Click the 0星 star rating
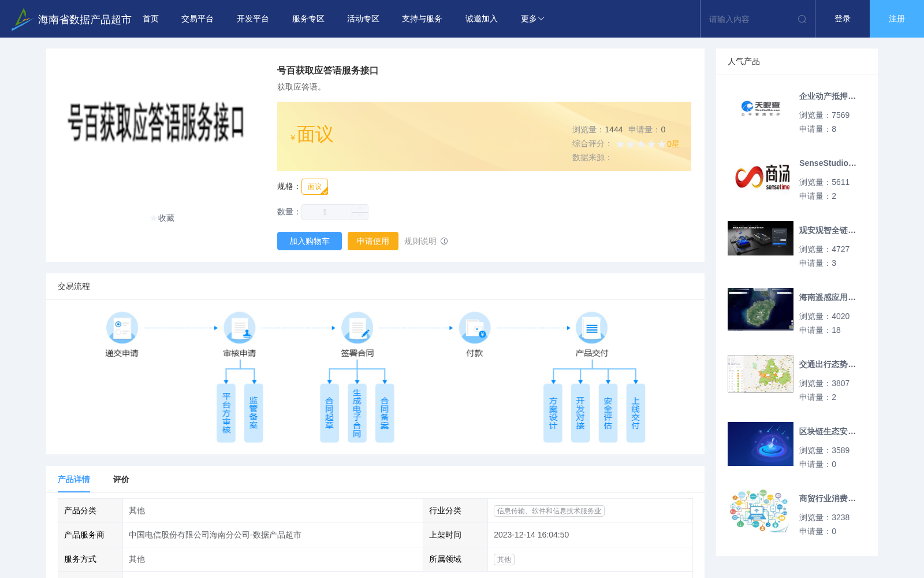The image size is (924, 578). tap(673, 144)
